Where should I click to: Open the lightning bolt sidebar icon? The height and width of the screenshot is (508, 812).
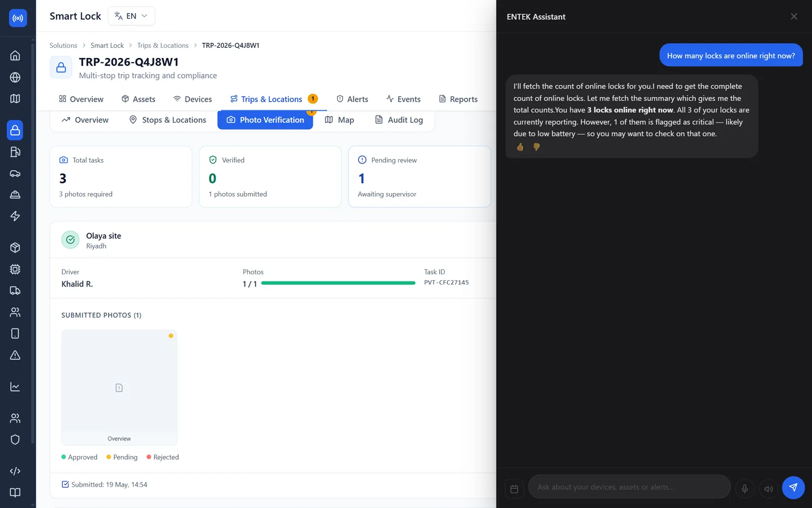(x=15, y=216)
